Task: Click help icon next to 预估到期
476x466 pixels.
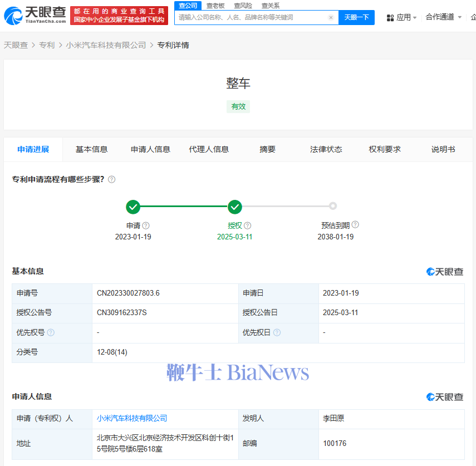Action: tap(355, 224)
